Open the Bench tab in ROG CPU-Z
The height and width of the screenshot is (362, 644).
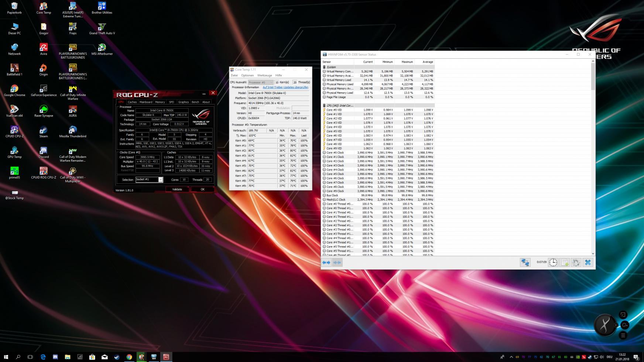pos(195,102)
